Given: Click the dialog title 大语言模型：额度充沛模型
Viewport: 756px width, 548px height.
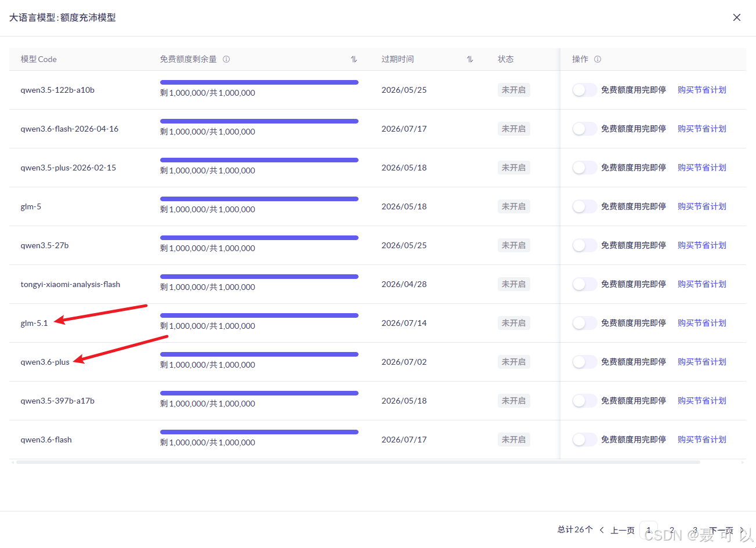Looking at the screenshot, I should coord(63,17).
